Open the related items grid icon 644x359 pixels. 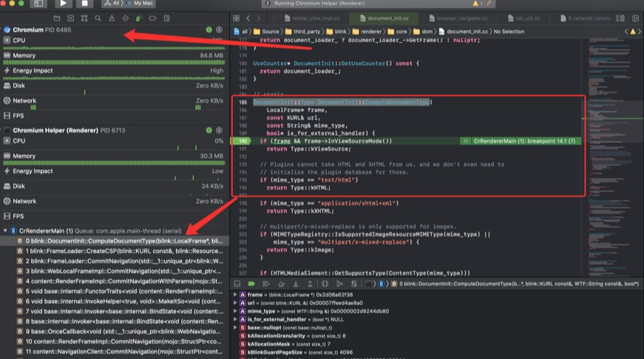click(236, 18)
